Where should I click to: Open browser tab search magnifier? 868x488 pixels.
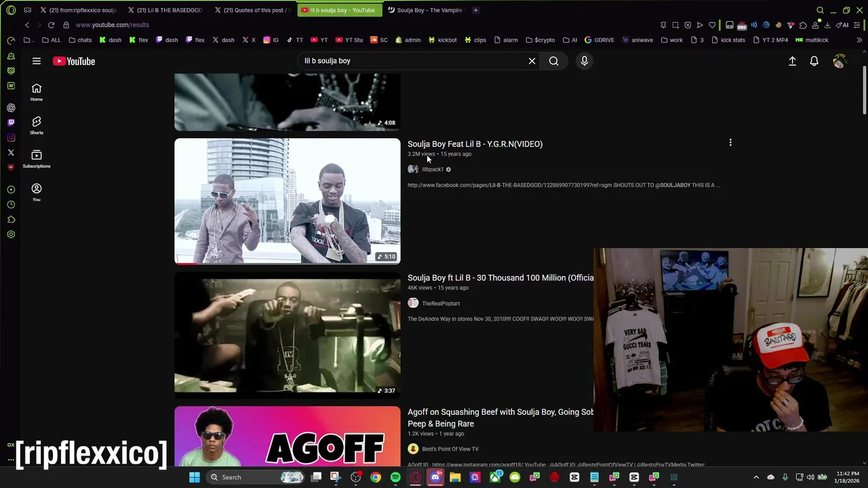[x=820, y=10]
